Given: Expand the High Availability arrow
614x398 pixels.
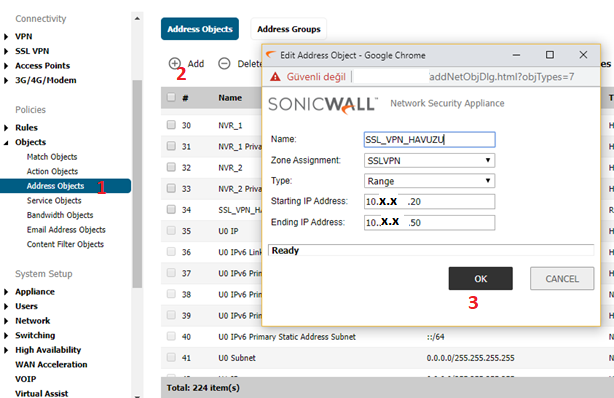Looking at the screenshot, I should 6,350.
